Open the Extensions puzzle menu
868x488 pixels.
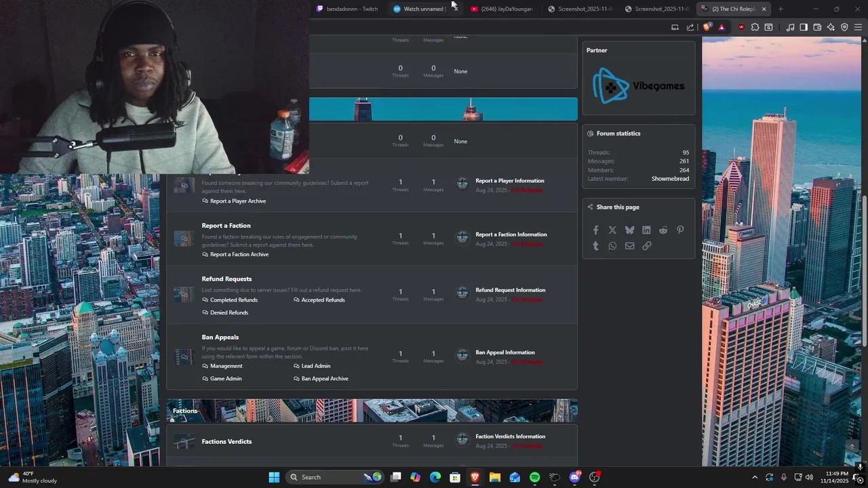(x=755, y=27)
